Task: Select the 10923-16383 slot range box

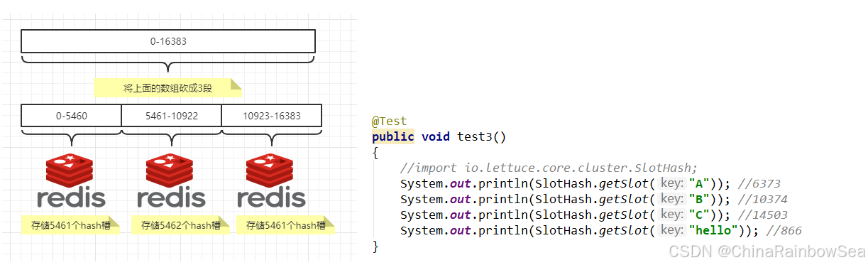Action: (x=272, y=115)
